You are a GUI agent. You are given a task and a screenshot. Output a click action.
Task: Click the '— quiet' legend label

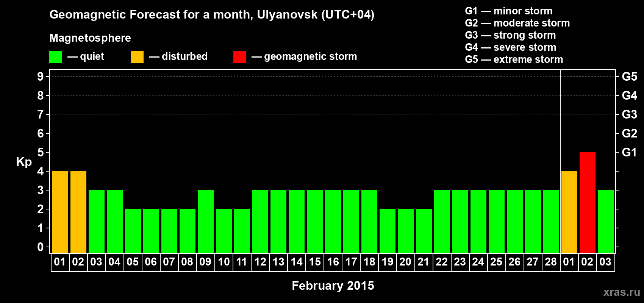[x=86, y=56]
